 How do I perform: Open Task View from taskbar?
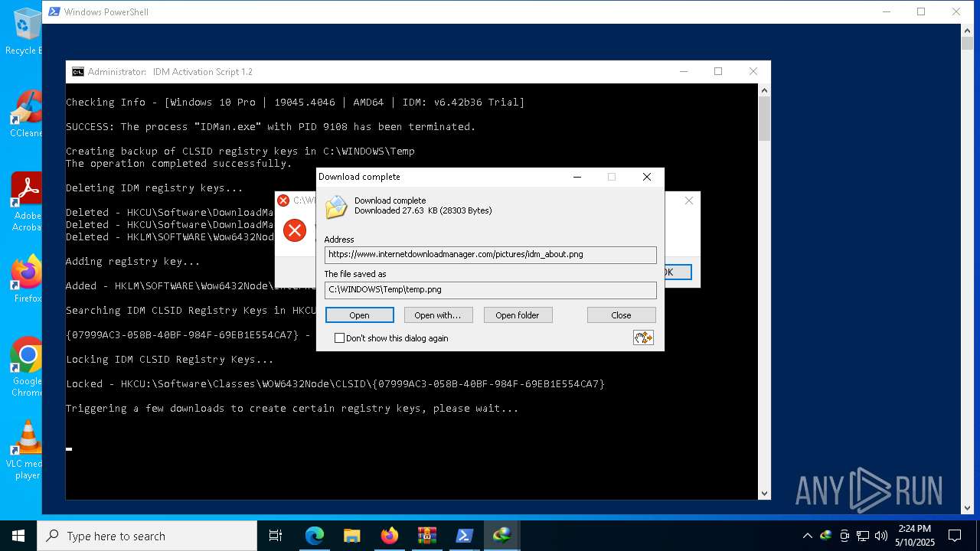(276, 536)
